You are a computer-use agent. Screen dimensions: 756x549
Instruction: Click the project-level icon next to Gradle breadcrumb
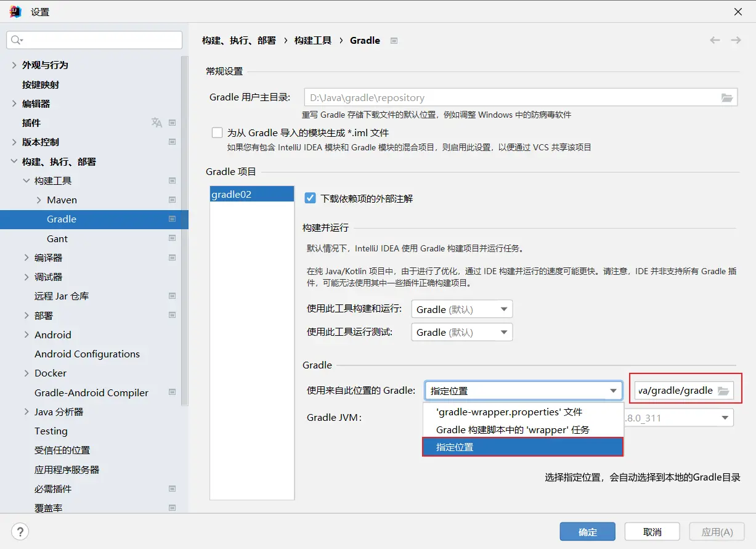(x=394, y=41)
